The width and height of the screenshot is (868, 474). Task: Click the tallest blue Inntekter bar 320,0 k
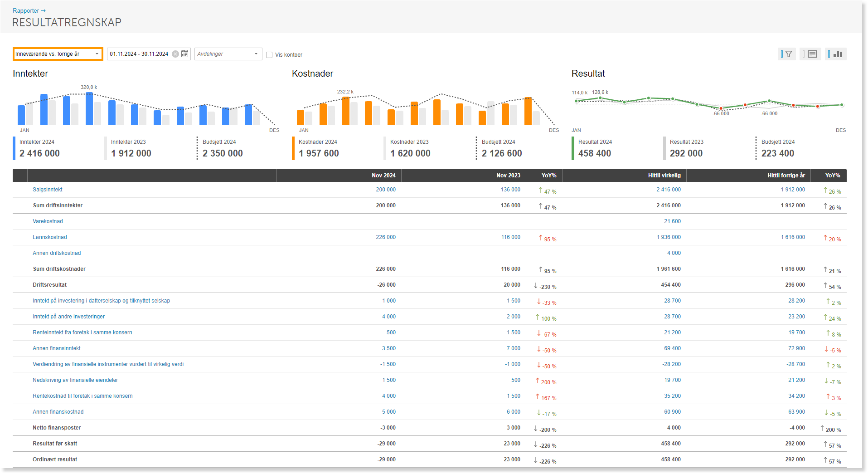pyautogui.click(x=89, y=108)
